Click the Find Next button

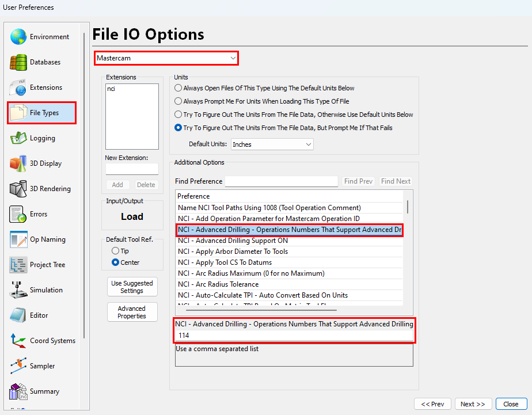[x=396, y=181]
